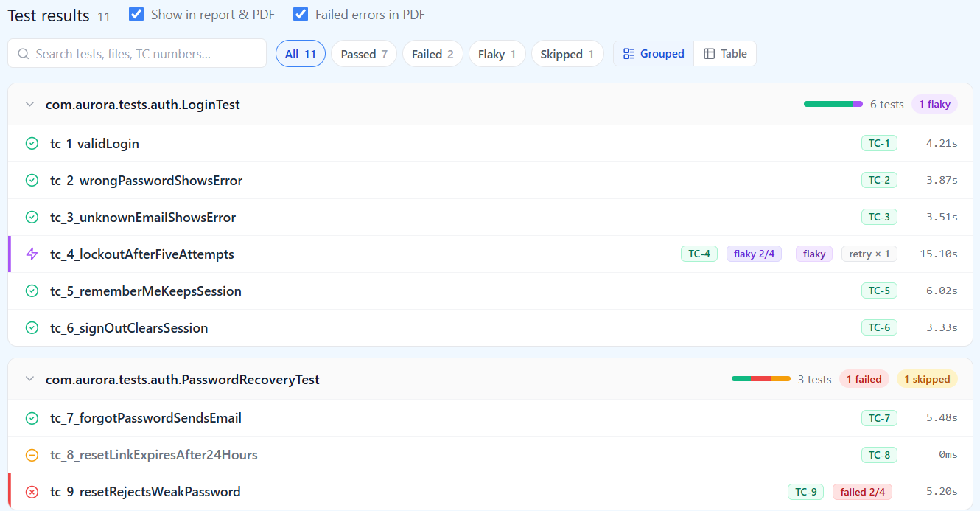The width and height of the screenshot is (980, 511).
Task: Click the TC-7 tag
Action: 879,418
